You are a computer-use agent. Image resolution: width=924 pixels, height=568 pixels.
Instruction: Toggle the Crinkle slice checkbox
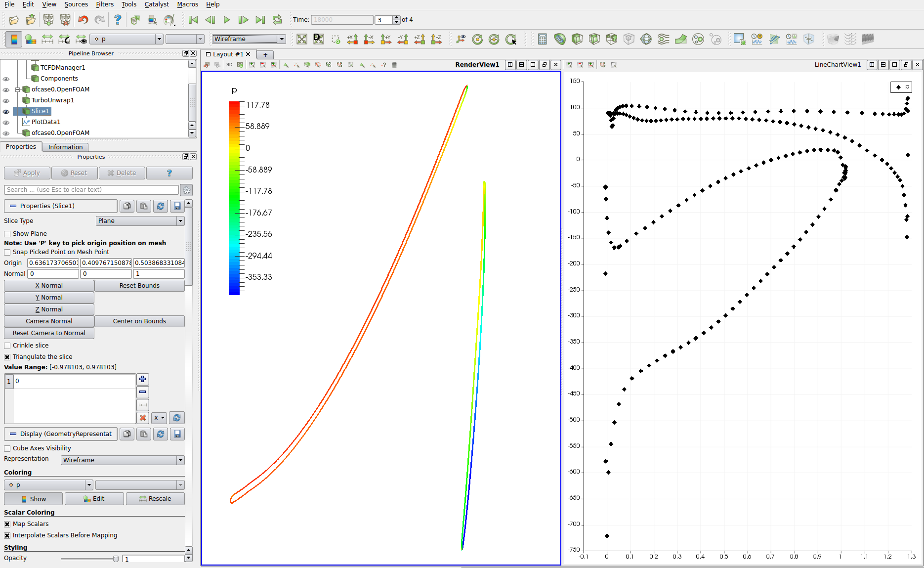(7, 346)
